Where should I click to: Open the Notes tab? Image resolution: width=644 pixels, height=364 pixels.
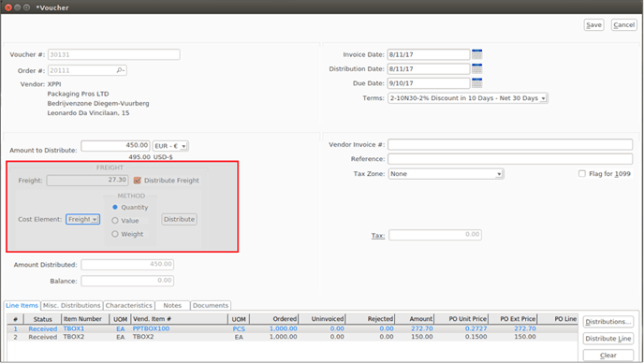point(172,305)
